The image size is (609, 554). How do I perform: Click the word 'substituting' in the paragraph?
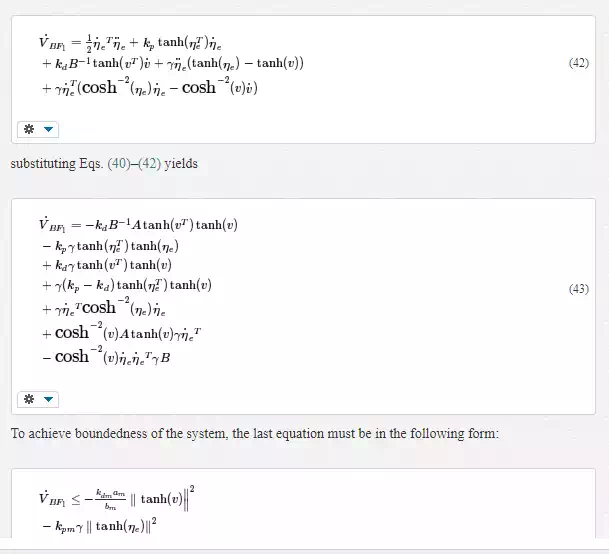(43, 164)
